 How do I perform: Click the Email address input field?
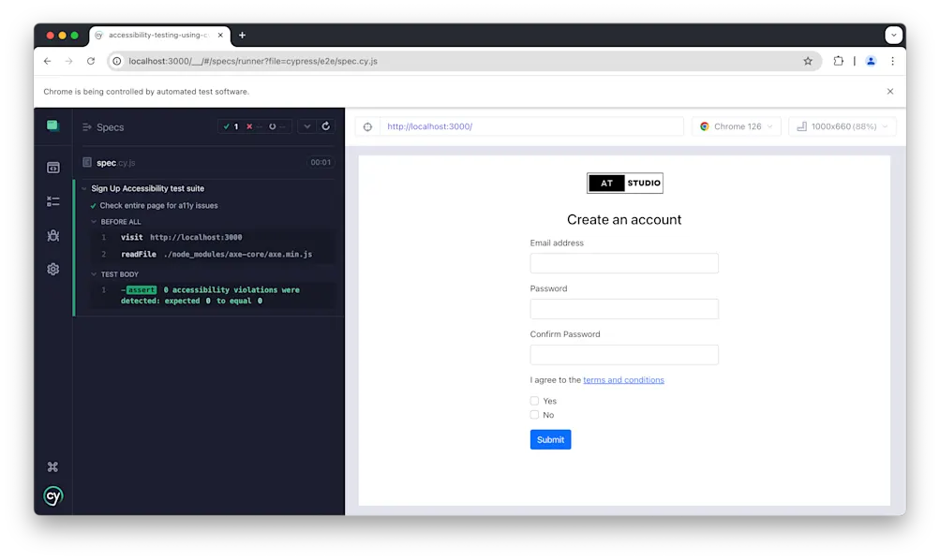pos(623,262)
